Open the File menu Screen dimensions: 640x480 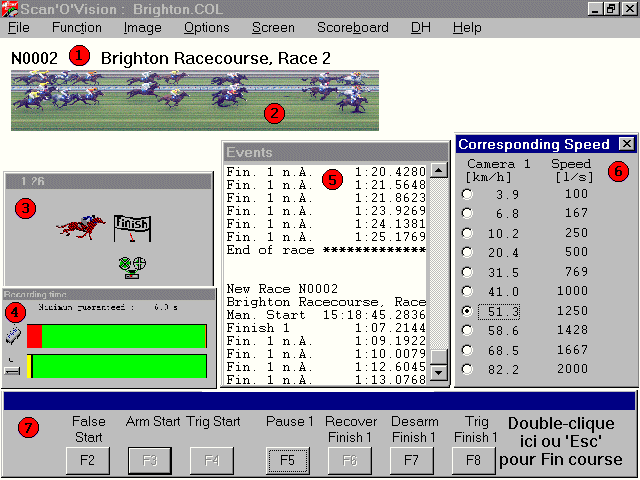19,28
